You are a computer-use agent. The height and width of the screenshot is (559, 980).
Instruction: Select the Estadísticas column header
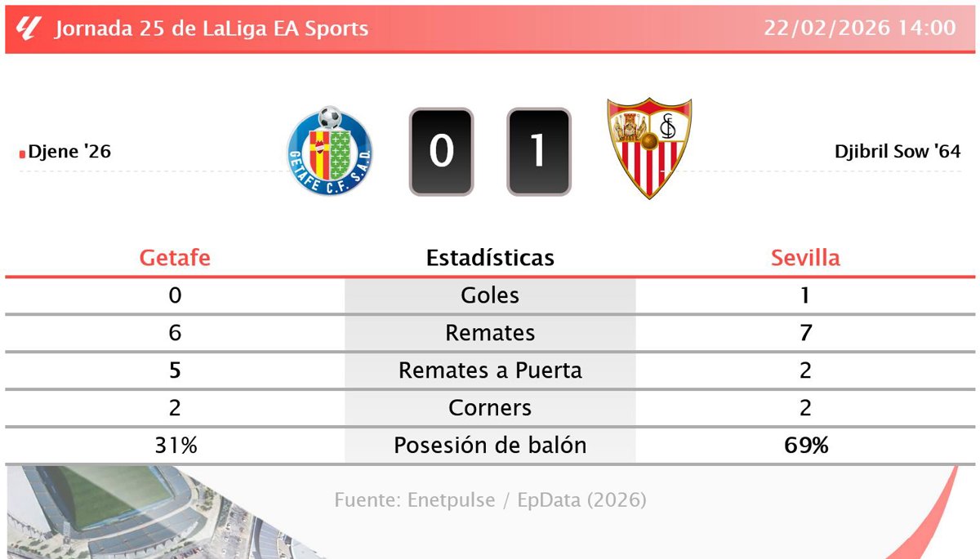click(x=490, y=258)
